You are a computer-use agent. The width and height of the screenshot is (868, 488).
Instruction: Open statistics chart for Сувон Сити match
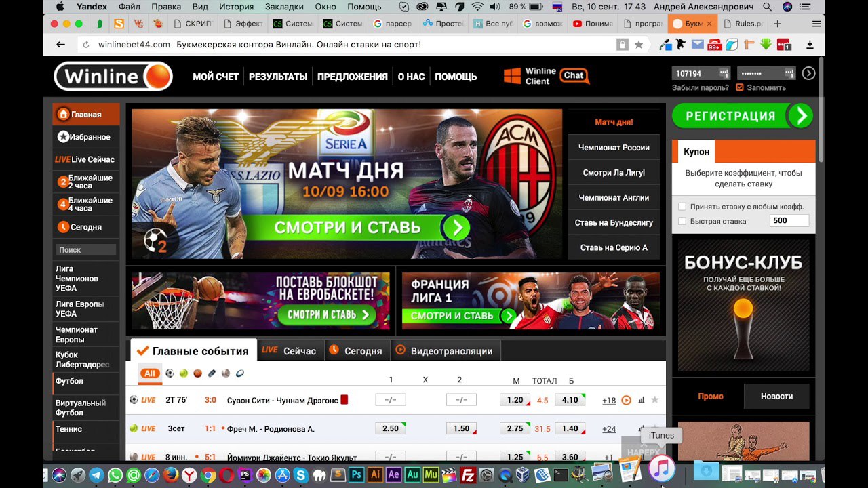tap(642, 400)
